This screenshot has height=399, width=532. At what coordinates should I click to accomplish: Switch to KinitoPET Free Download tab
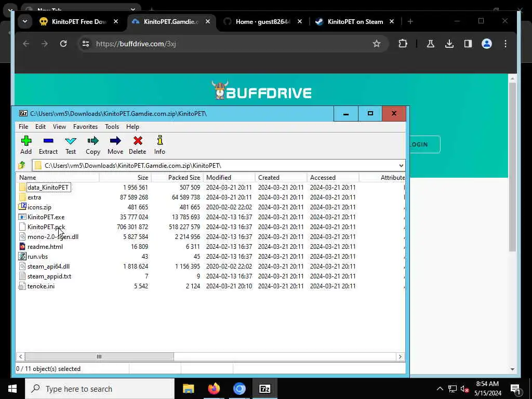point(79,22)
